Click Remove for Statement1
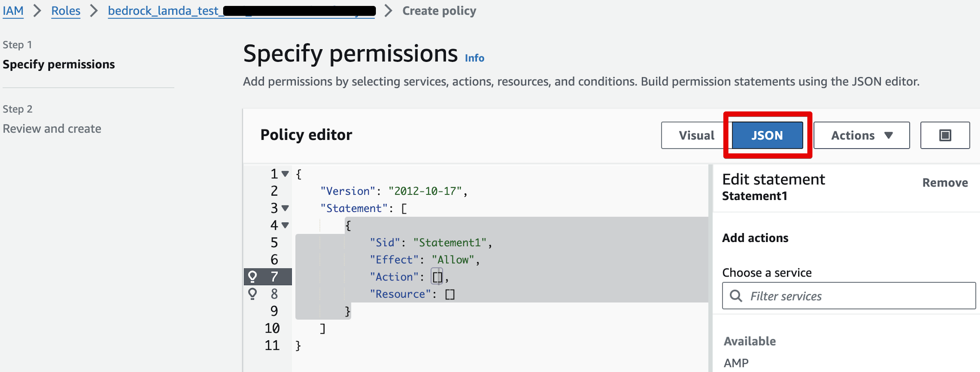Screen dimensions: 980x372 945,183
